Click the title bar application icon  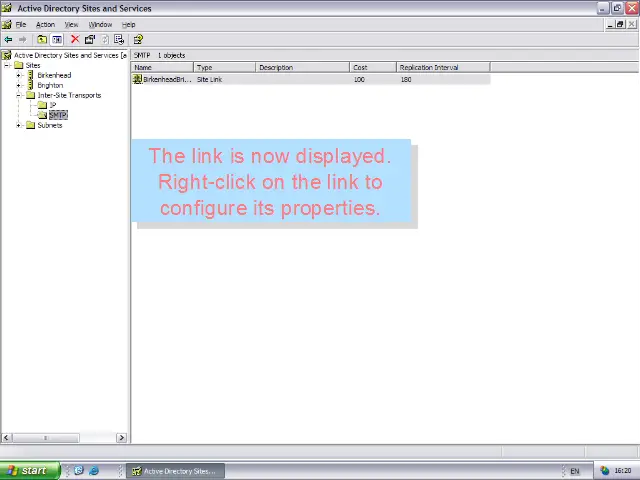point(7,8)
